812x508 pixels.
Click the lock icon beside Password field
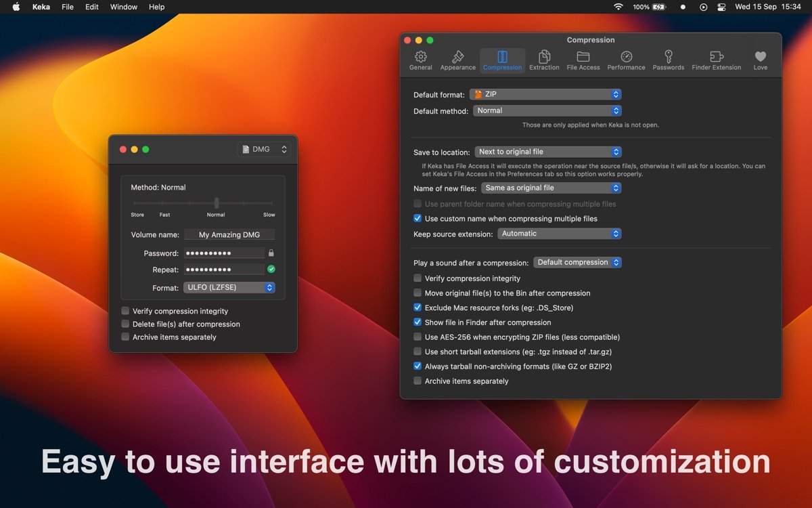271,253
